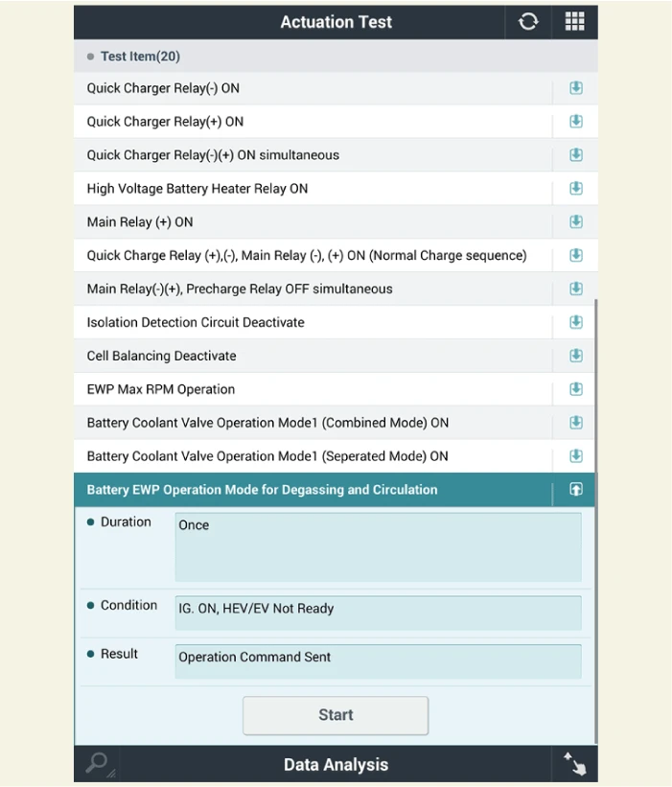Select EWP Max RPM Operation text
Viewport: 672px width, 787px height.
pyautogui.click(x=161, y=389)
